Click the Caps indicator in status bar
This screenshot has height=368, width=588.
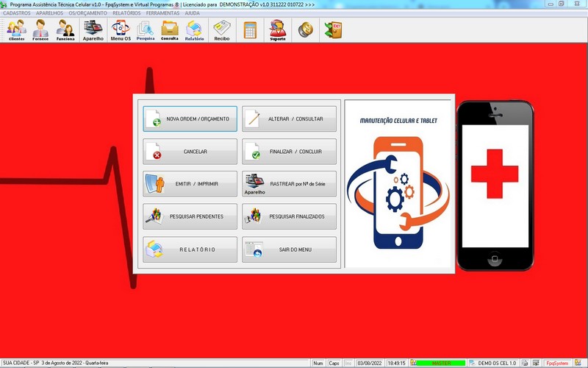[334, 363]
